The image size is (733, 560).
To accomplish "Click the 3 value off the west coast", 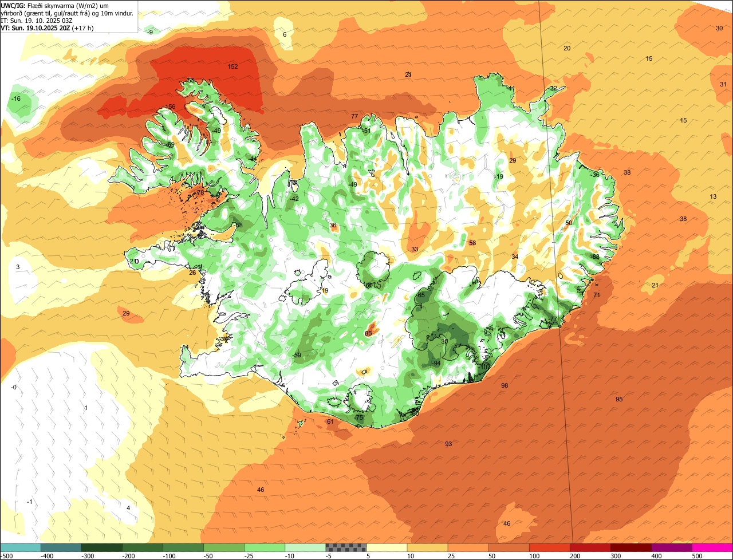I will pyautogui.click(x=18, y=267).
